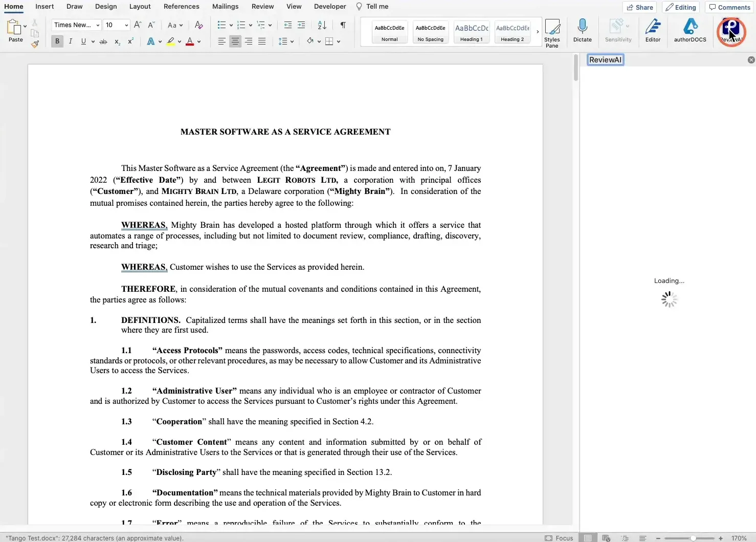Open numbered list style dropdown arrow
The width and height of the screenshot is (756, 542).
251,25
